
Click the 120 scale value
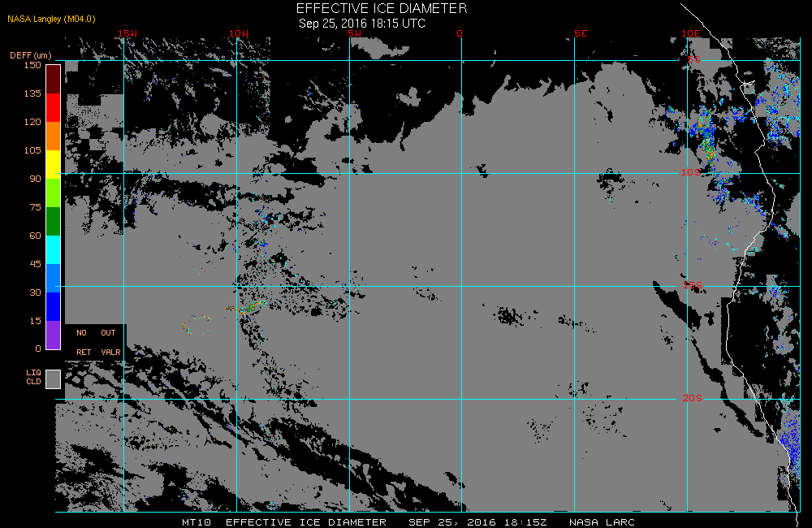pyautogui.click(x=32, y=123)
